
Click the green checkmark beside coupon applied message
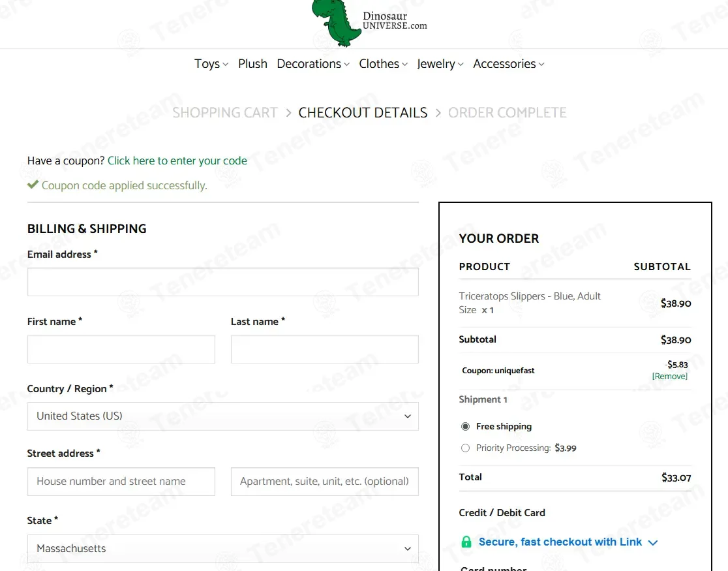coord(33,185)
